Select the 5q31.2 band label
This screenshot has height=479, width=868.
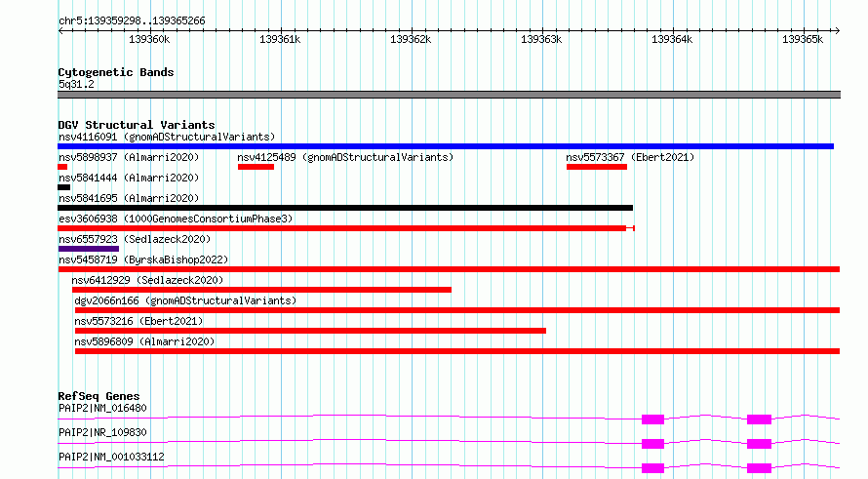pyautogui.click(x=76, y=84)
